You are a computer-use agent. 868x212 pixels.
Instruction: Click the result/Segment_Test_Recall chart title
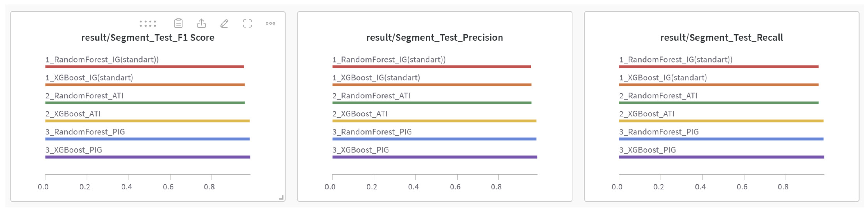click(x=721, y=37)
